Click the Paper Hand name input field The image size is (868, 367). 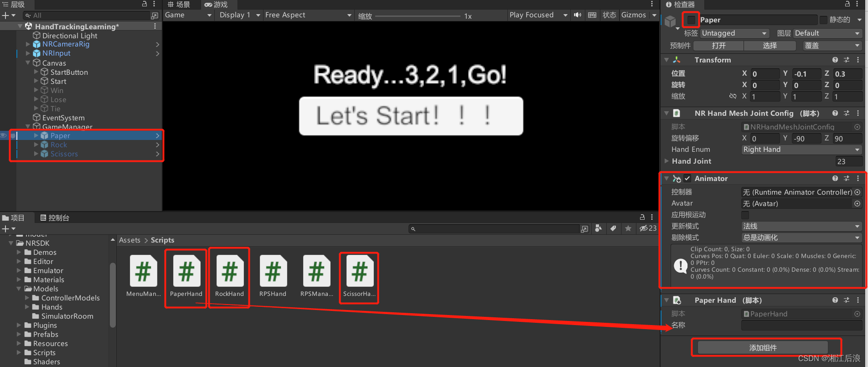click(x=801, y=325)
